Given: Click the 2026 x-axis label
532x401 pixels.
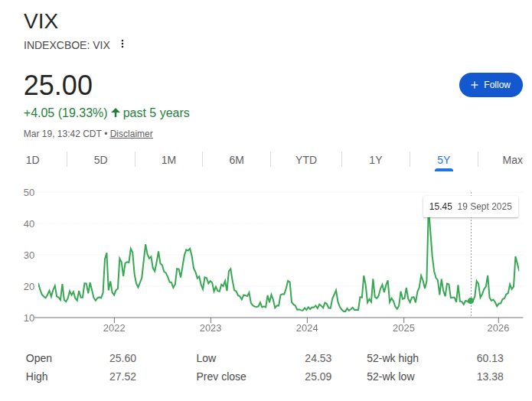Looking at the screenshot, I should pos(498,328).
